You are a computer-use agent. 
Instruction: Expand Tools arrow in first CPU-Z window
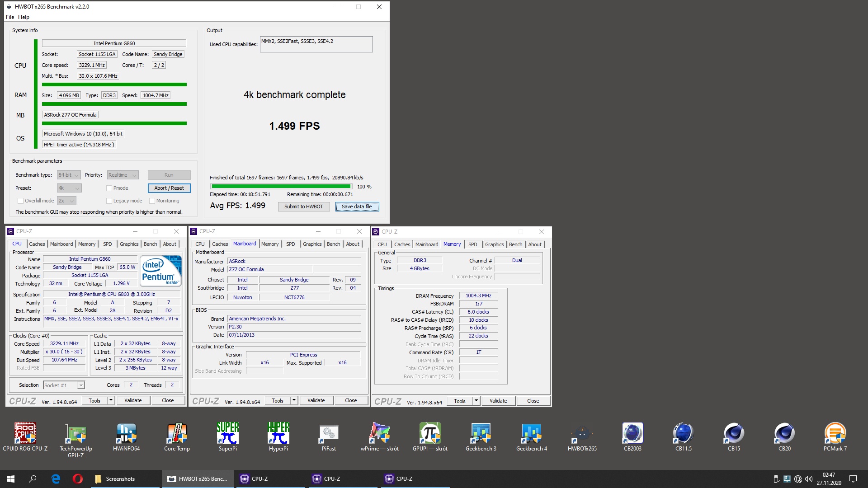(x=111, y=400)
